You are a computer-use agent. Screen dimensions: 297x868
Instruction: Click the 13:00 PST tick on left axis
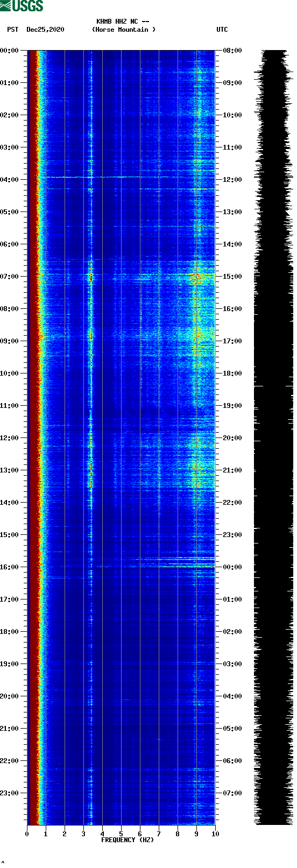10,470
